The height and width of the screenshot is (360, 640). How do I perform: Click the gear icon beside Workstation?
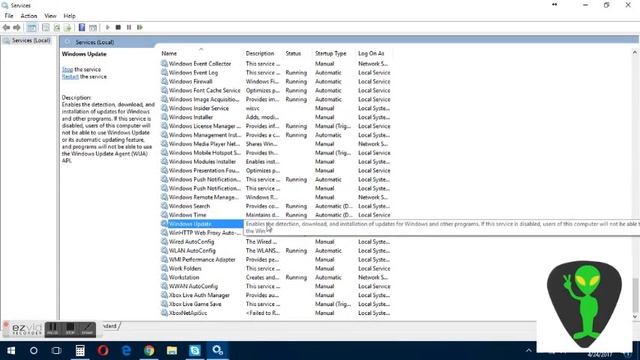(x=164, y=277)
